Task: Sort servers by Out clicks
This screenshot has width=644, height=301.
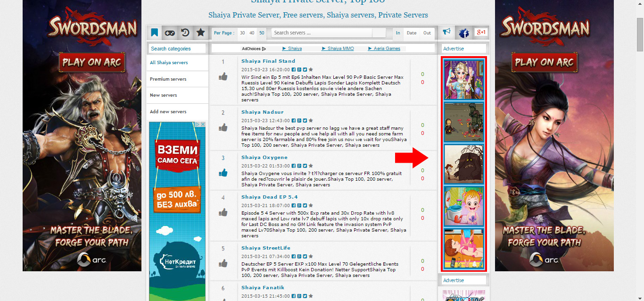Action: [x=427, y=33]
